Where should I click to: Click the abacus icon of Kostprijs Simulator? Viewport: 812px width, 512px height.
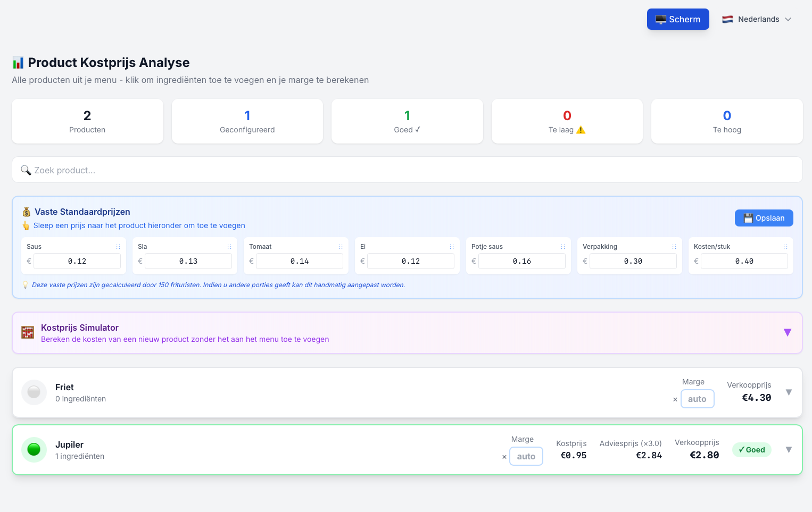[27, 332]
